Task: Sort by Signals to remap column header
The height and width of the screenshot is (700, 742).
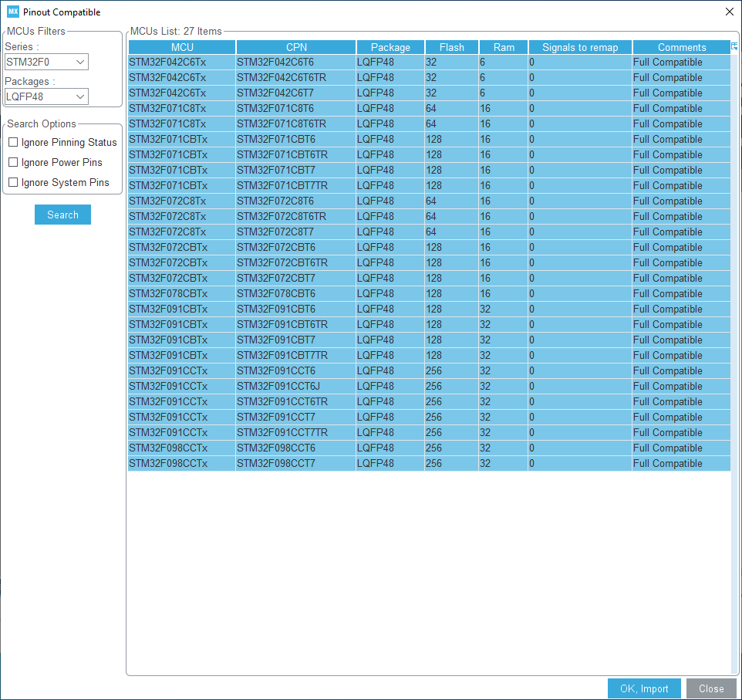Action: [x=580, y=47]
